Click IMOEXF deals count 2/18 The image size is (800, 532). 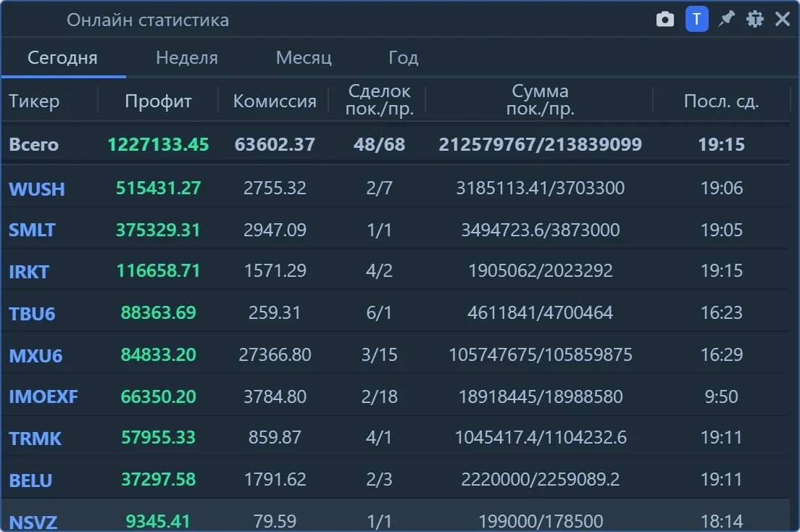coord(379,396)
